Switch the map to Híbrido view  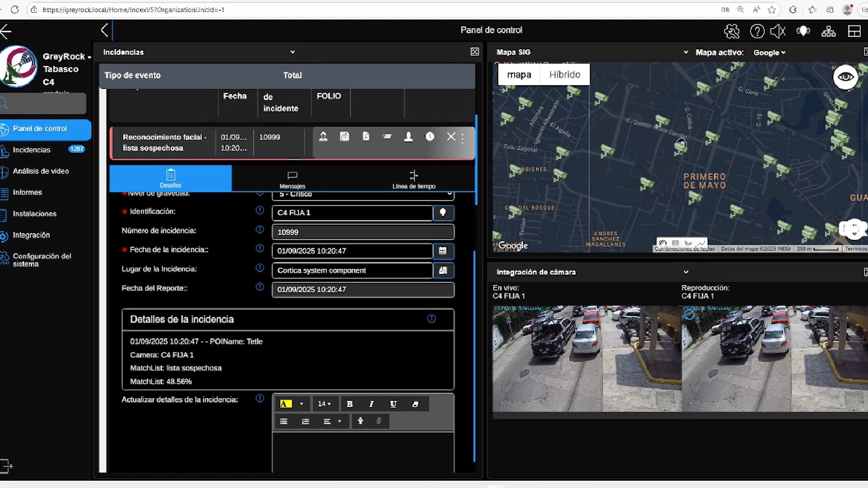coord(565,75)
